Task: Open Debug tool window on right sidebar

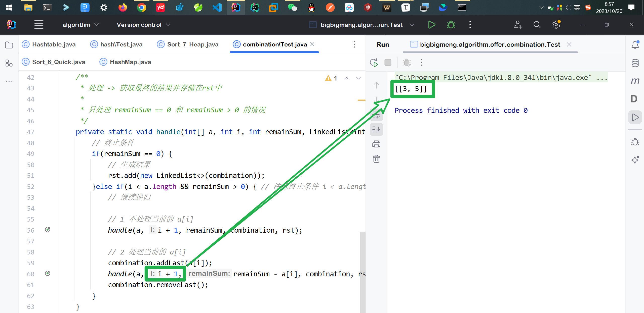Action: click(635, 142)
